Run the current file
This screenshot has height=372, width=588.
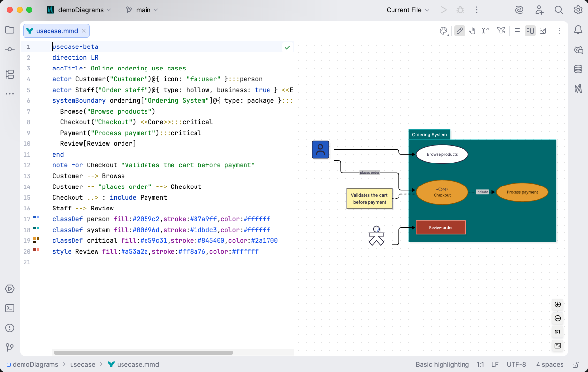pos(443,10)
